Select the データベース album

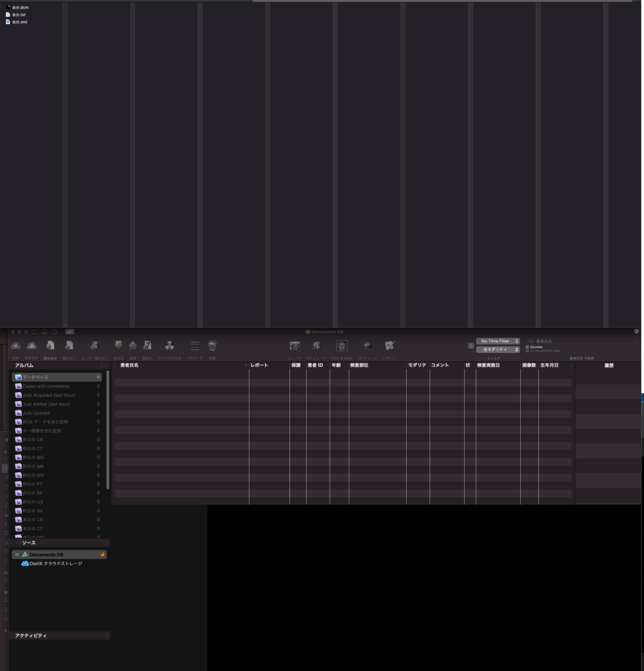click(x=57, y=377)
